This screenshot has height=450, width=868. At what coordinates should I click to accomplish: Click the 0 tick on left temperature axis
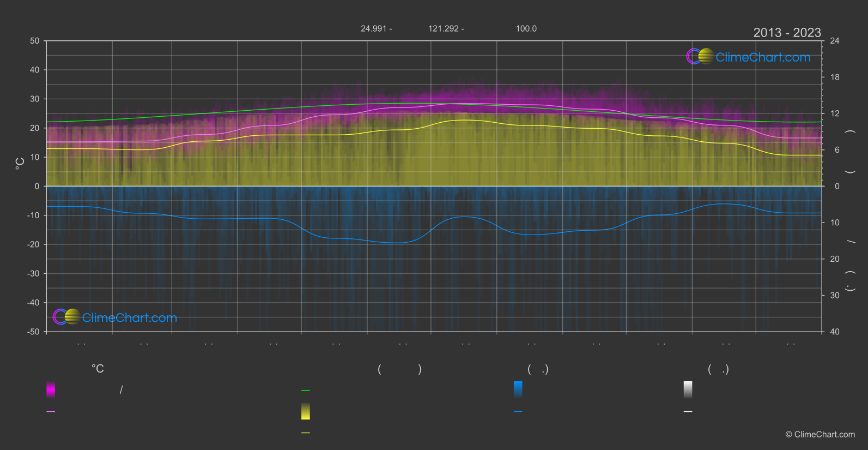[37, 186]
